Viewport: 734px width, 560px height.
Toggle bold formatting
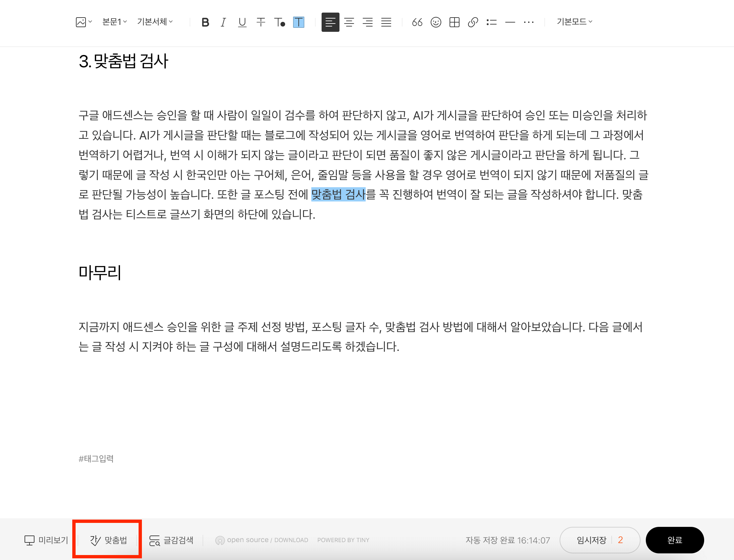pos(206,22)
